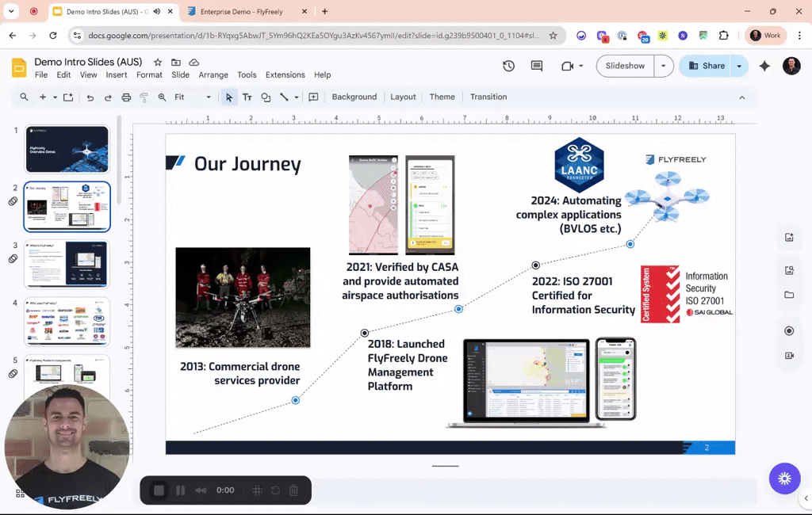Open the File menu
Screen dimensions: 812x515
tap(41, 74)
